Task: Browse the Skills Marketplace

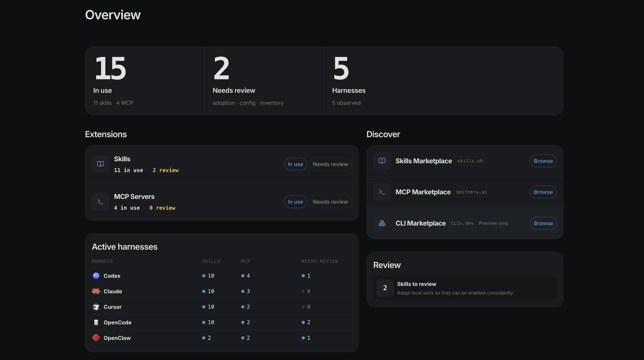Action: 543,161
